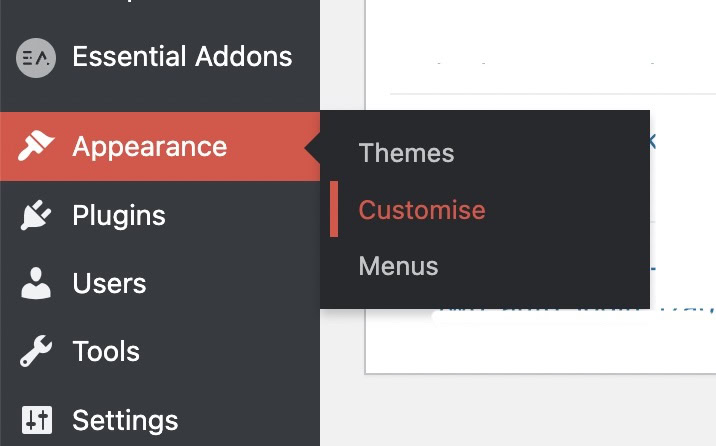Click the flyout arrow pointing at Appearance
The width and height of the screenshot is (716, 446).
(x=313, y=148)
